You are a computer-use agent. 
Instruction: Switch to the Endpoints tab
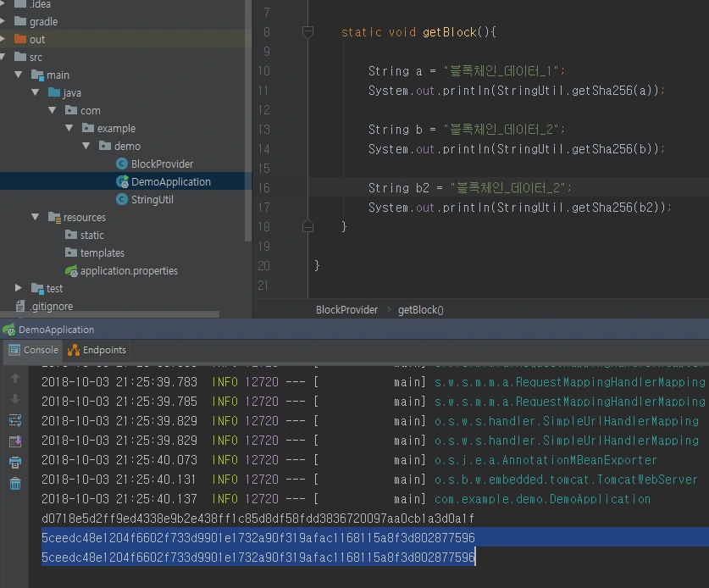[x=97, y=350]
